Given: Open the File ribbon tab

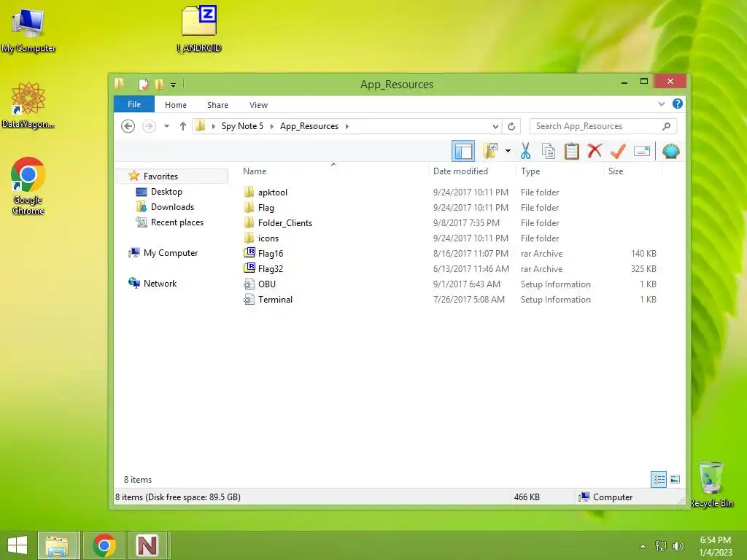Looking at the screenshot, I should [x=134, y=104].
